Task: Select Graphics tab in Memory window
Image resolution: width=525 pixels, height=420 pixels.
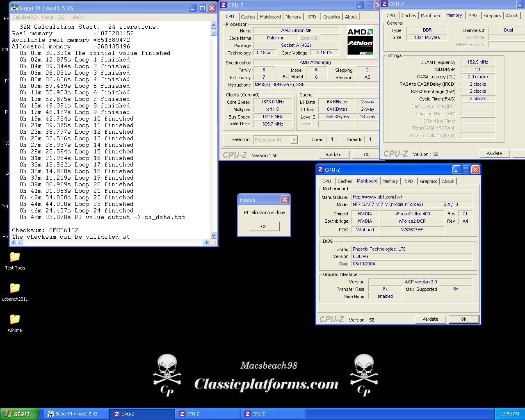Action: (492, 16)
